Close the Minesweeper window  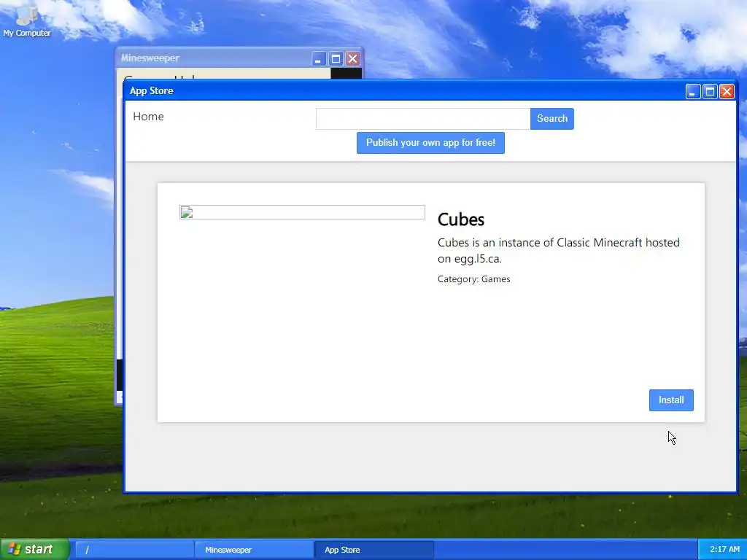tap(352, 58)
